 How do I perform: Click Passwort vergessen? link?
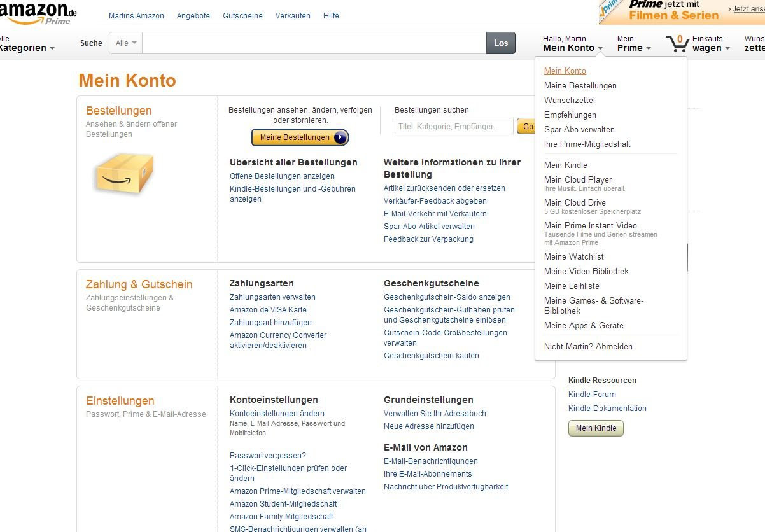tap(268, 456)
